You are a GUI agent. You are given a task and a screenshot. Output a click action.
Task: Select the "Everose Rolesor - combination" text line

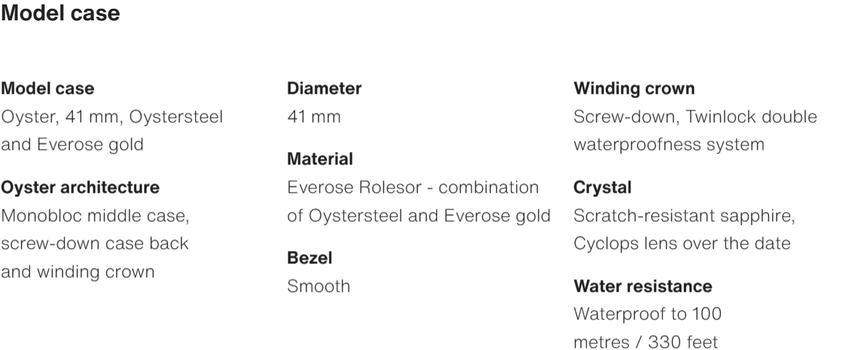413,187
